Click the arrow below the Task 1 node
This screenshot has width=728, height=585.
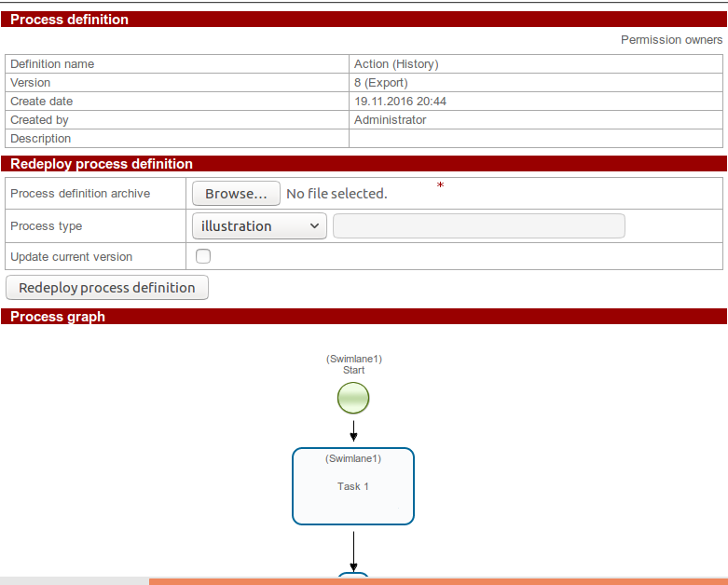[x=353, y=551]
